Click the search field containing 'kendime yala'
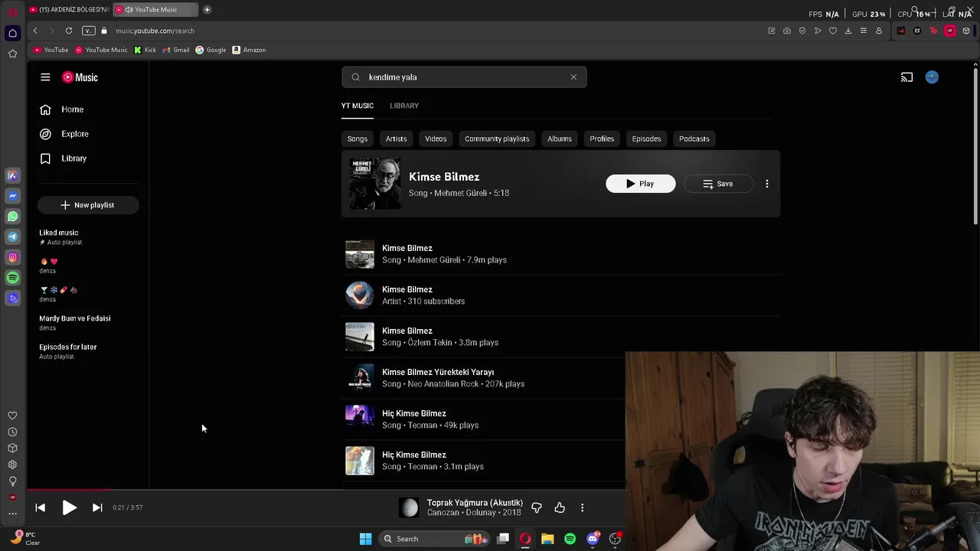980x551 pixels. click(x=464, y=77)
